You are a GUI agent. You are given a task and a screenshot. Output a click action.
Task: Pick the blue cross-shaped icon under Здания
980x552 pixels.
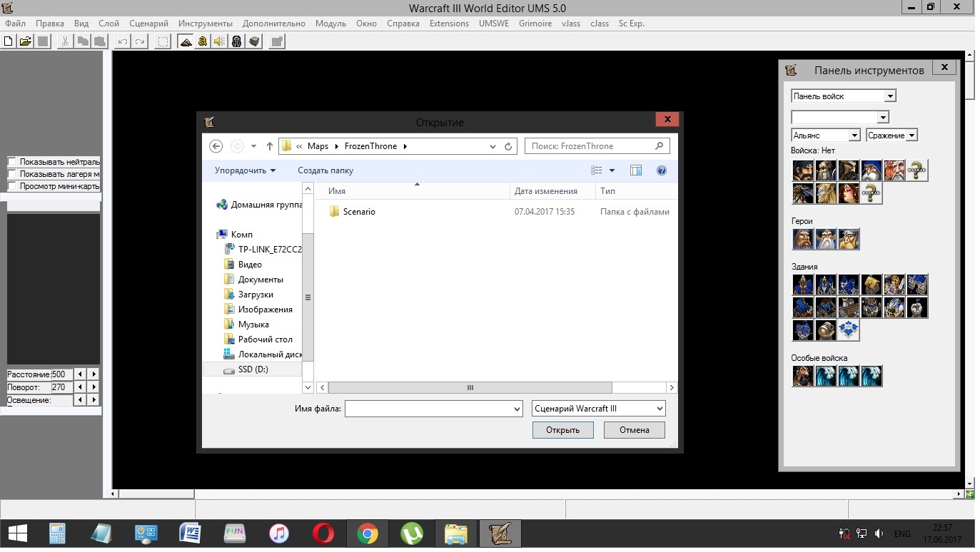pos(849,330)
